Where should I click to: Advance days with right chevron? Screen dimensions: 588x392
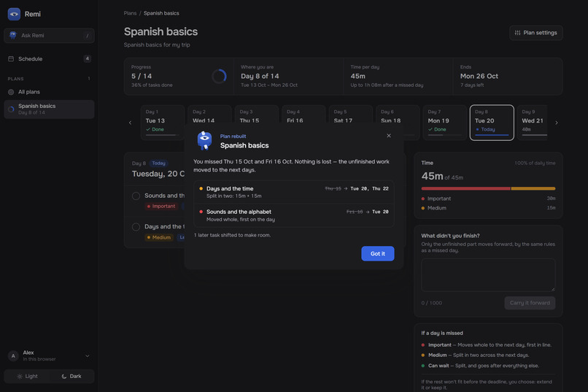click(x=556, y=123)
